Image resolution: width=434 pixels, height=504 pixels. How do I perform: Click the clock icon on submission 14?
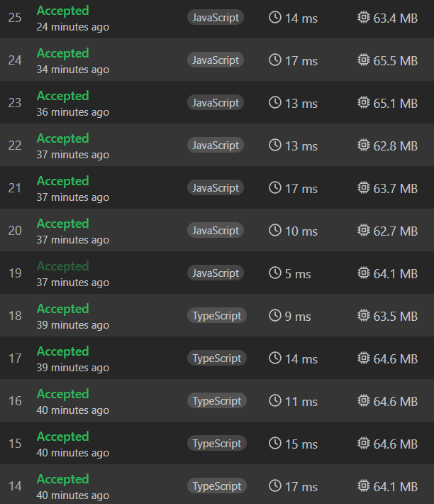[x=275, y=486]
